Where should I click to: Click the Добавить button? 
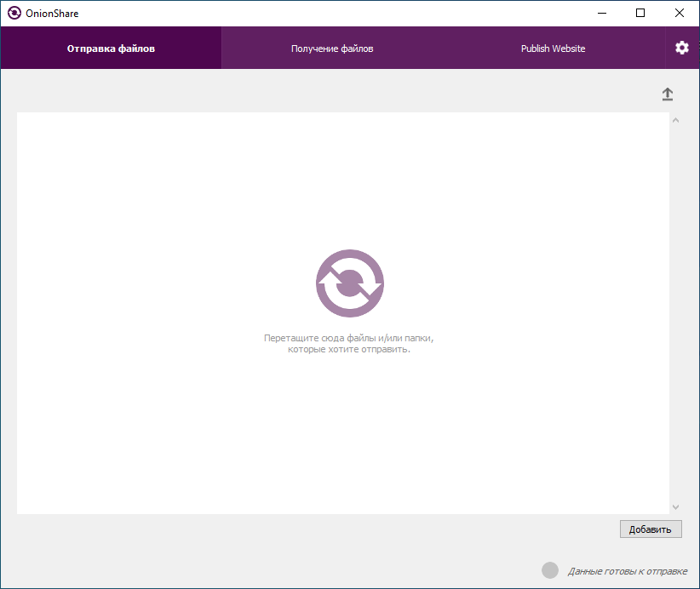pos(651,529)
